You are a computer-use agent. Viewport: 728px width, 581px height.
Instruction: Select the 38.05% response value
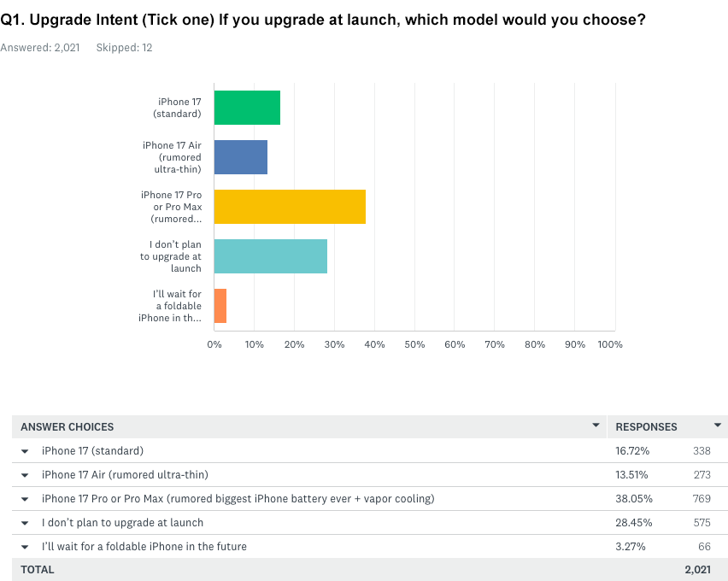631,499
